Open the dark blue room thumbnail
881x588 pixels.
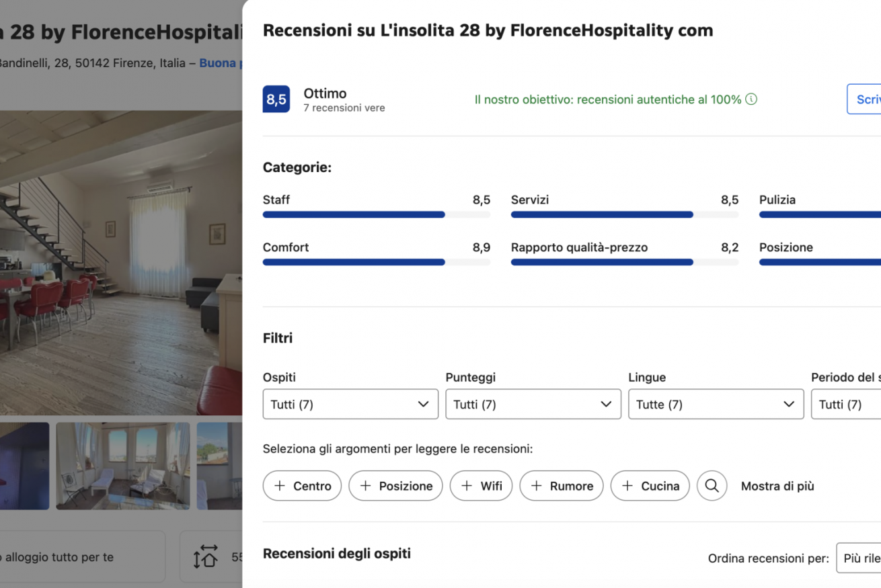(x=24, y=466)
